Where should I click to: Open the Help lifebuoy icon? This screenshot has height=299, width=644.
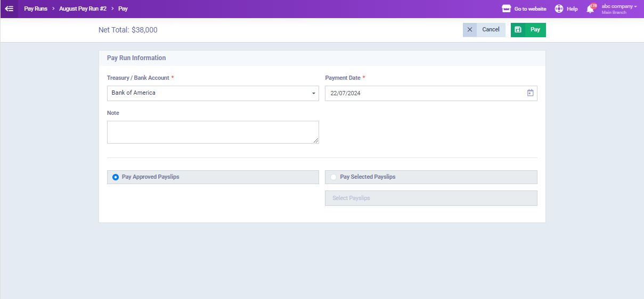click(x=559, y=9)
